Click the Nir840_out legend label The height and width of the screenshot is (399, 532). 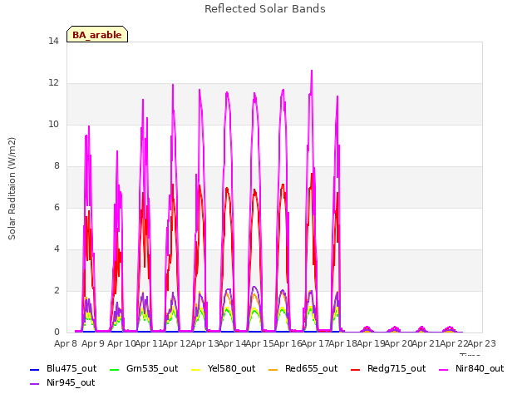pos(480,369)
